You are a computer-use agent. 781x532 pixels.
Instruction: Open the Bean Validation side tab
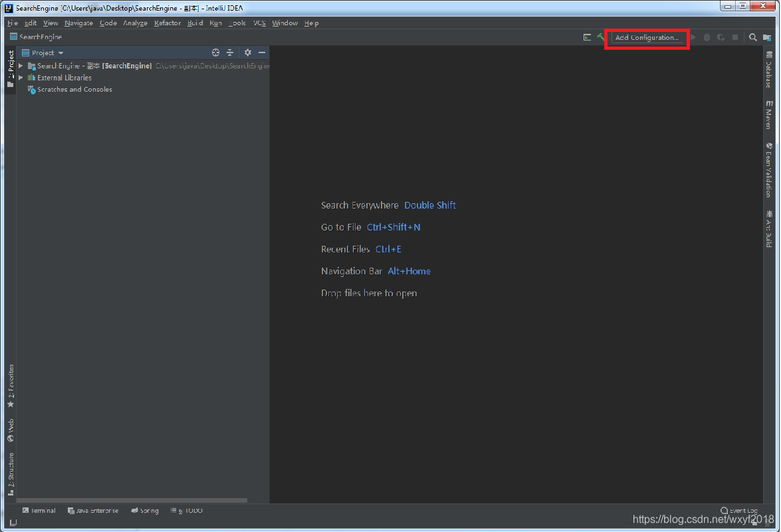pos(769,170)
